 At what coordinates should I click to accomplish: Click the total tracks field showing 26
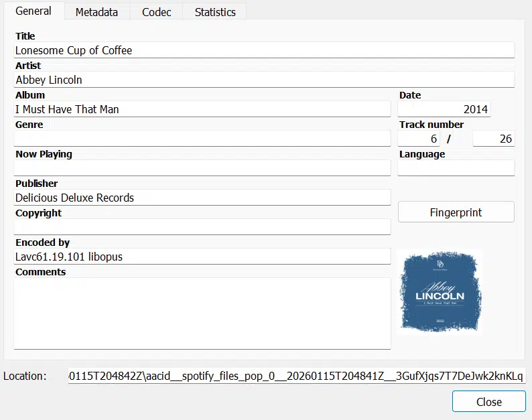coord(493,139)
